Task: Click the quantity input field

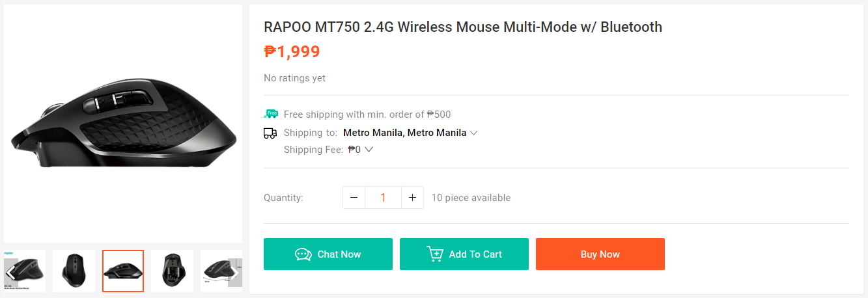Action: (383, 198)
